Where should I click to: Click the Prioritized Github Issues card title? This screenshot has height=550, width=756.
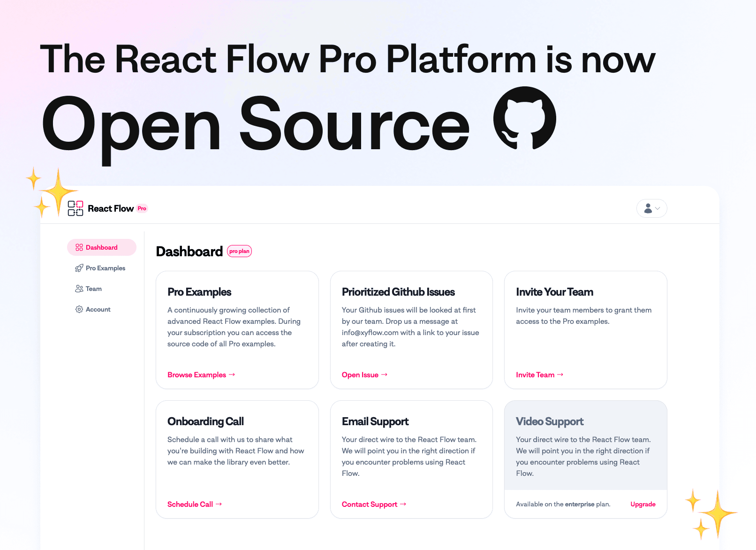click(398, 292)
